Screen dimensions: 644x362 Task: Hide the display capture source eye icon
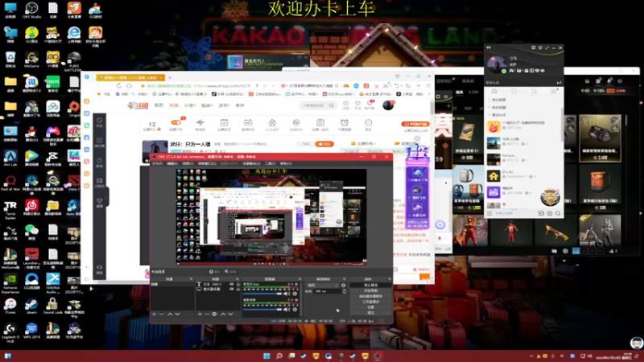pos(232,289)
